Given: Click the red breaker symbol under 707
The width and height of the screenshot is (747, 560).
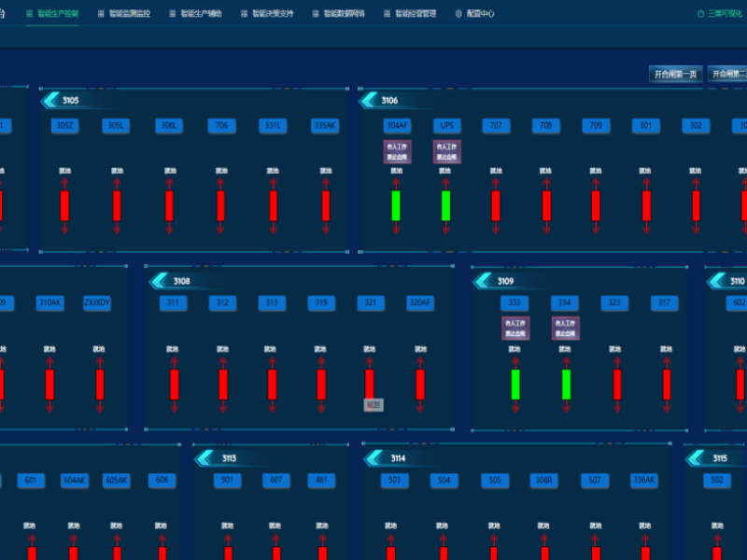Looking at the screenshot, I should (496, 205).
